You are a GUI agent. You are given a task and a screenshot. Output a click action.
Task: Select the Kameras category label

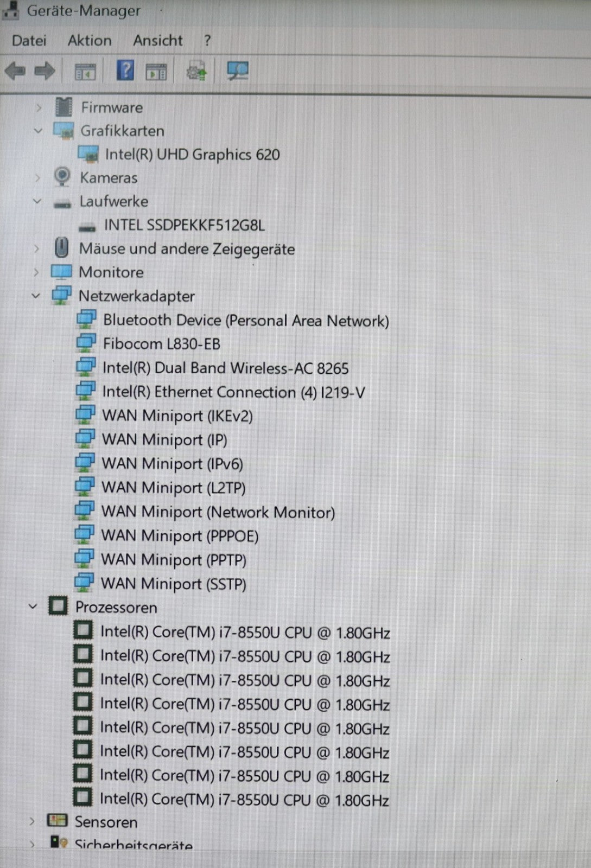pos(109,178)
